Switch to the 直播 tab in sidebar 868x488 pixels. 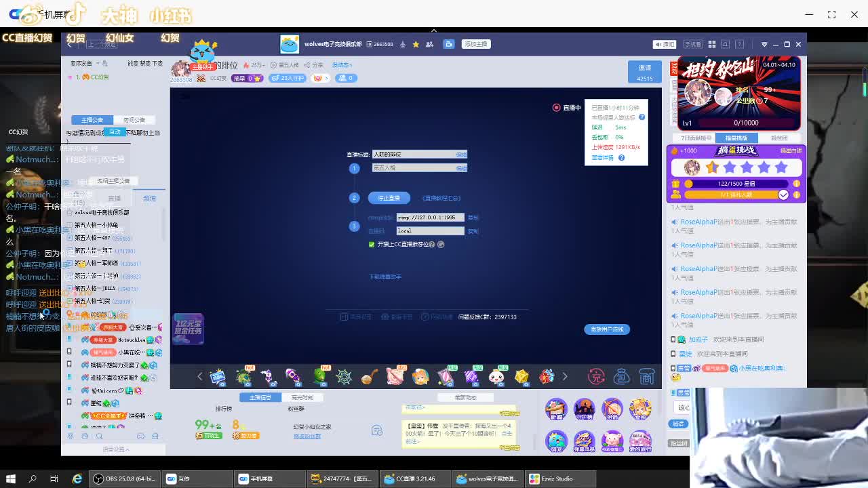[114, 199]
